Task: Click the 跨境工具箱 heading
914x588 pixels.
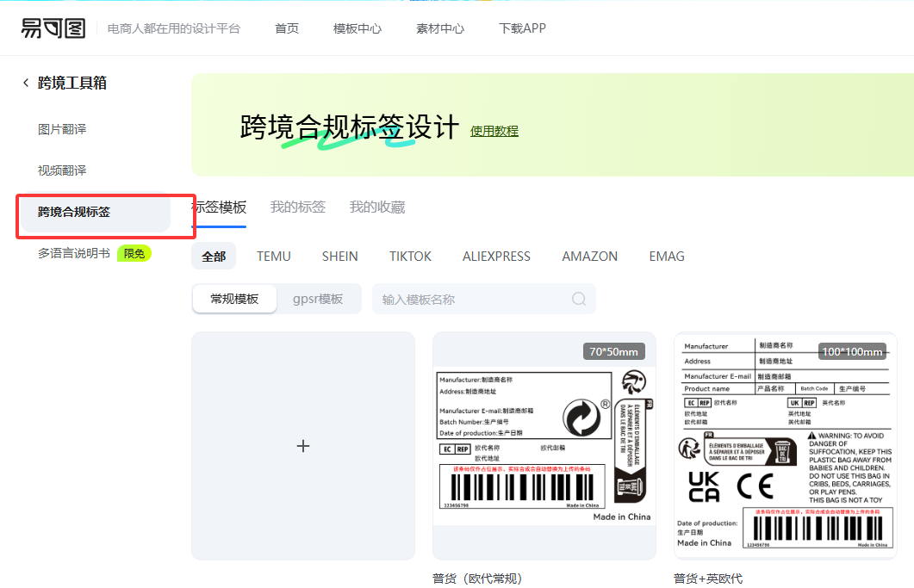Action: [x=72, y=83]
